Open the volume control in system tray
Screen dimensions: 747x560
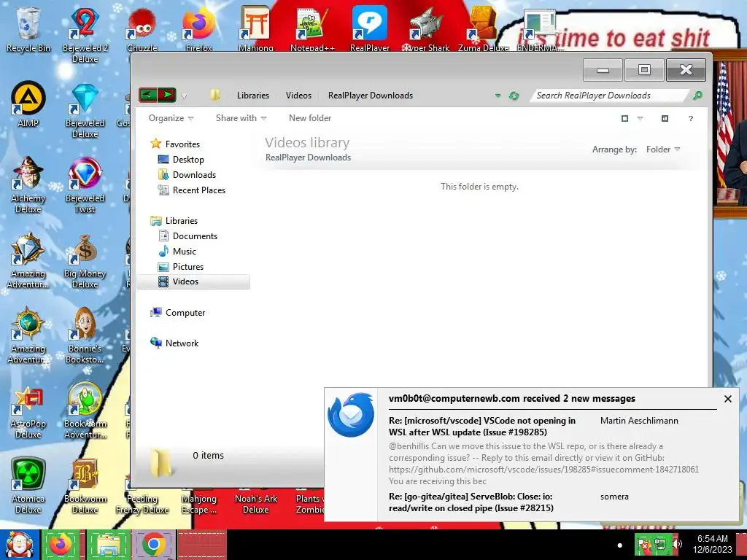[676, 544]
